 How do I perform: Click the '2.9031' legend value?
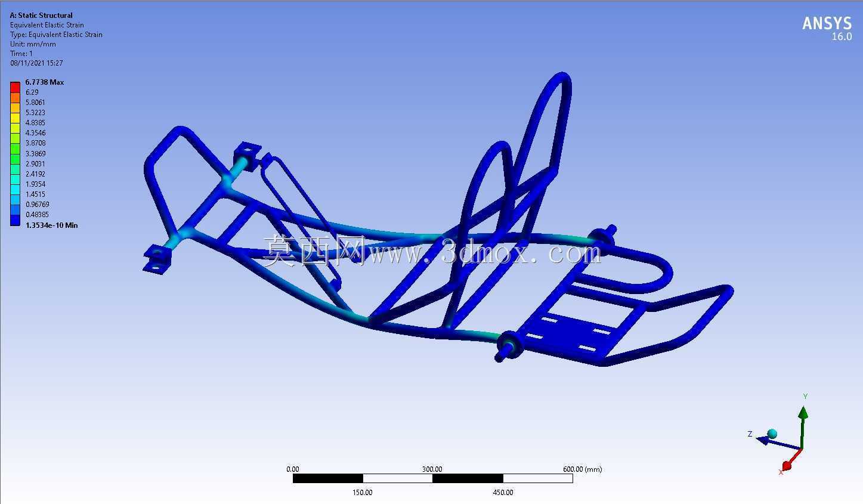[35, 164]
